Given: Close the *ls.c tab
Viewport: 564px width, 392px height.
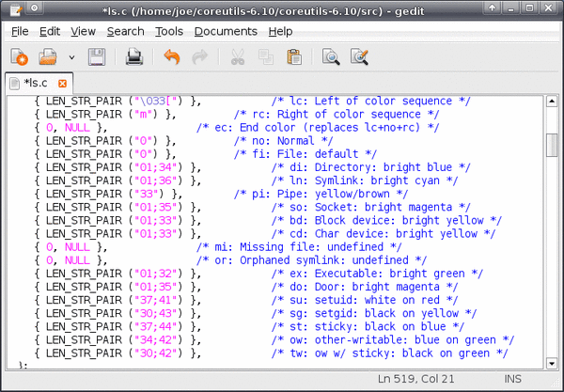Looking at the screenshot, I should tap(63, 84).
